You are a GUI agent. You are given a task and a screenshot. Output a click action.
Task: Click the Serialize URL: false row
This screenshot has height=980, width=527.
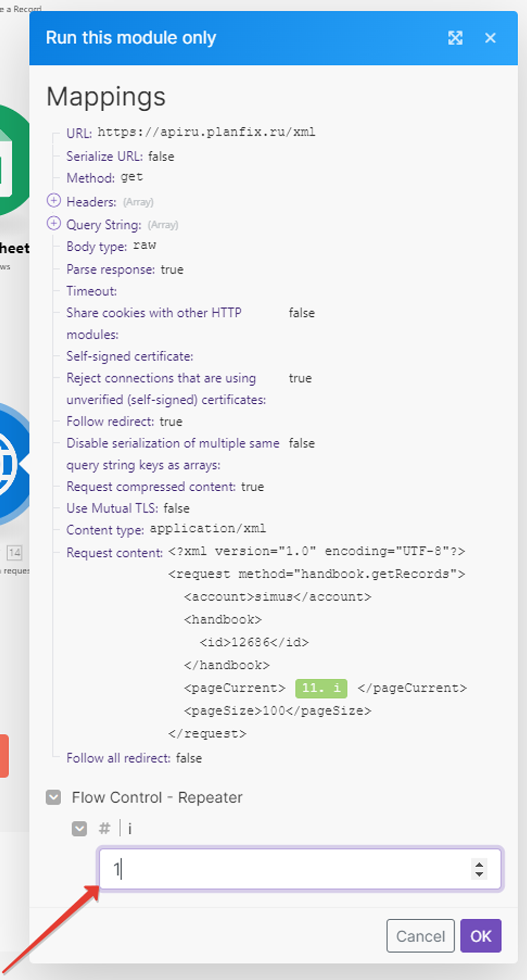point(120,156)
